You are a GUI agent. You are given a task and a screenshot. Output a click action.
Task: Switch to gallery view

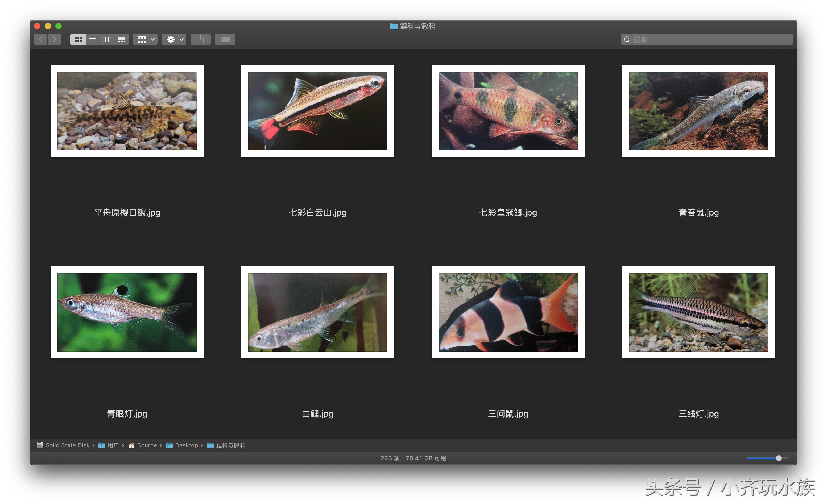pyautogui.click(x=122, y=39)
